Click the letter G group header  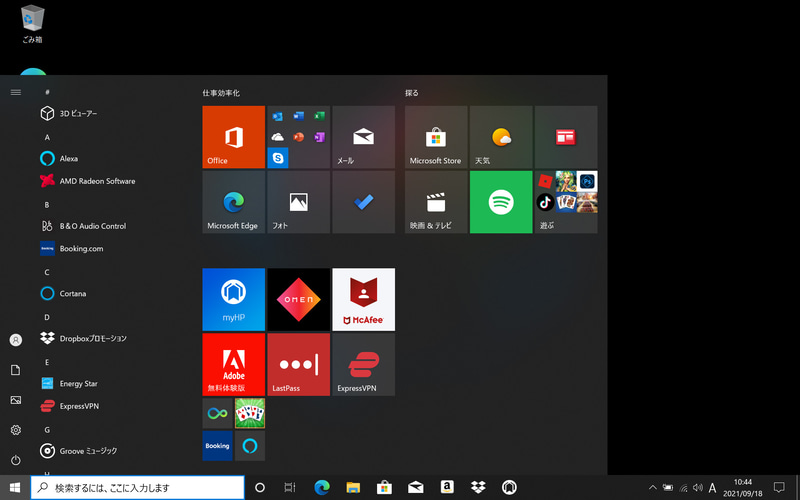47,430
